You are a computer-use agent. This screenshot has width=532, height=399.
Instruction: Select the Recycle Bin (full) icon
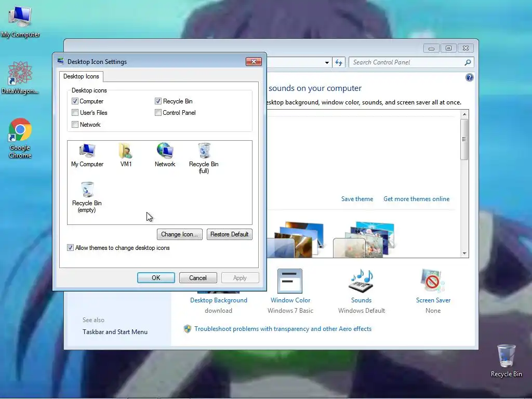[204, 158]
